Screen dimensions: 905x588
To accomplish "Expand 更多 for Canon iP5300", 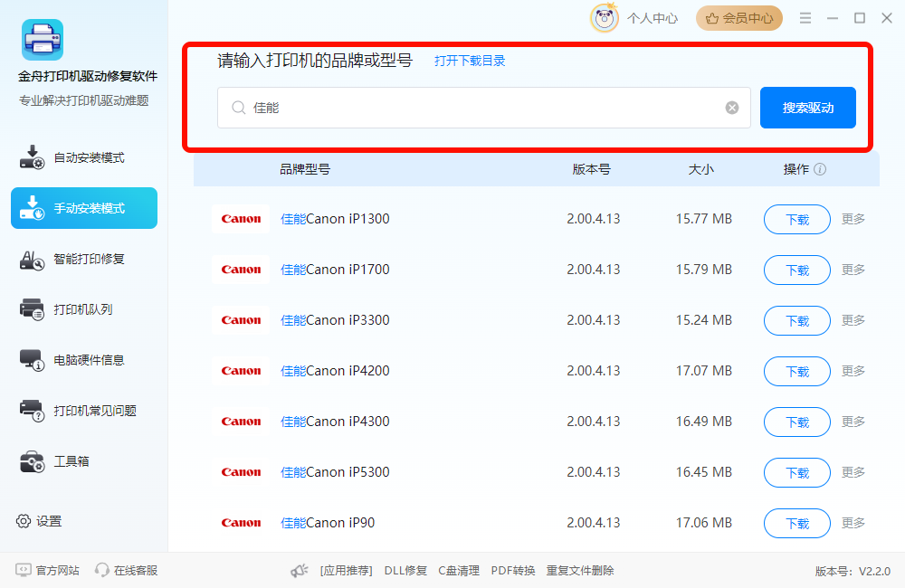I will pyautogui.click(x=853, y=472).
